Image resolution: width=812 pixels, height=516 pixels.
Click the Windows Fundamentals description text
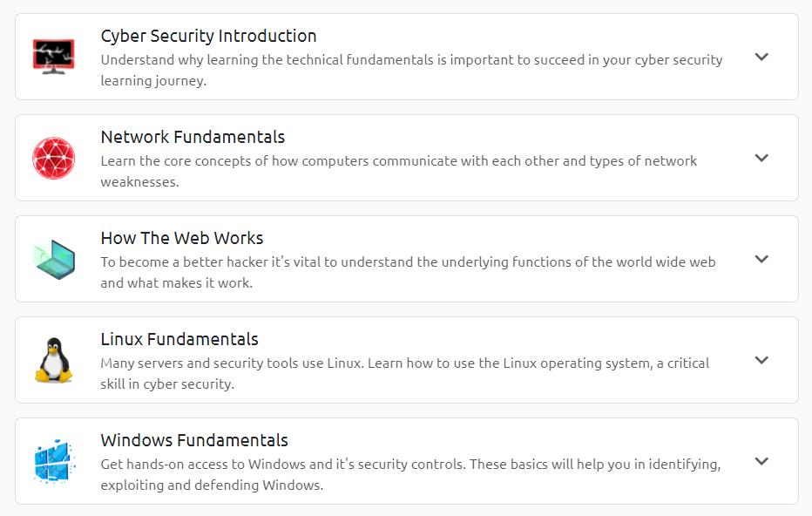click(409, 475)
